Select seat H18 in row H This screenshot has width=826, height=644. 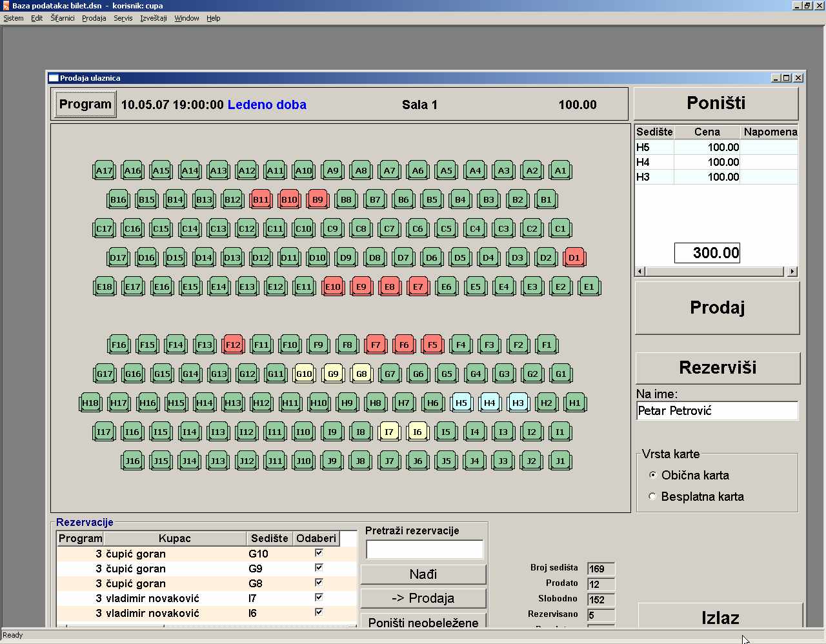pyautogui.click(x=90, y=403)
